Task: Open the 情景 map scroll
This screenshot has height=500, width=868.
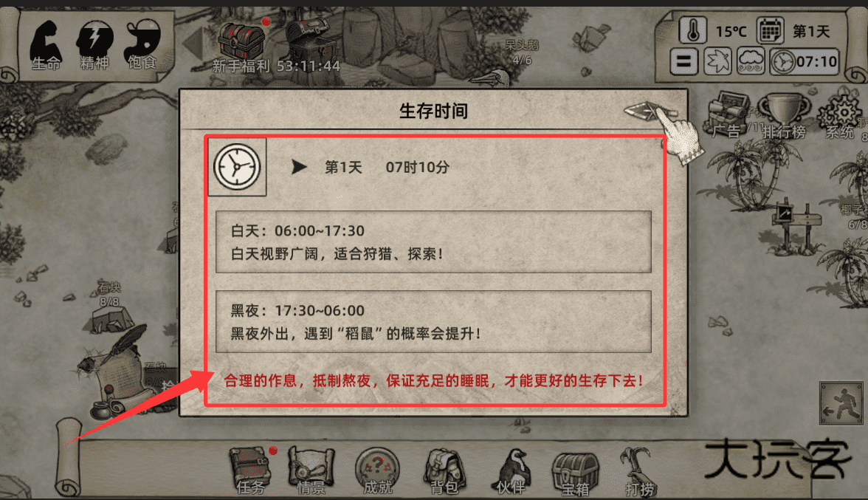Action: click(x=311, y=470)
